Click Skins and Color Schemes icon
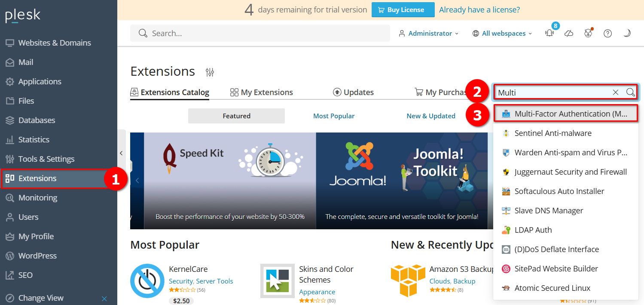Image resolution: width=644 pixels, height=305 pixels. coord(278,281)
